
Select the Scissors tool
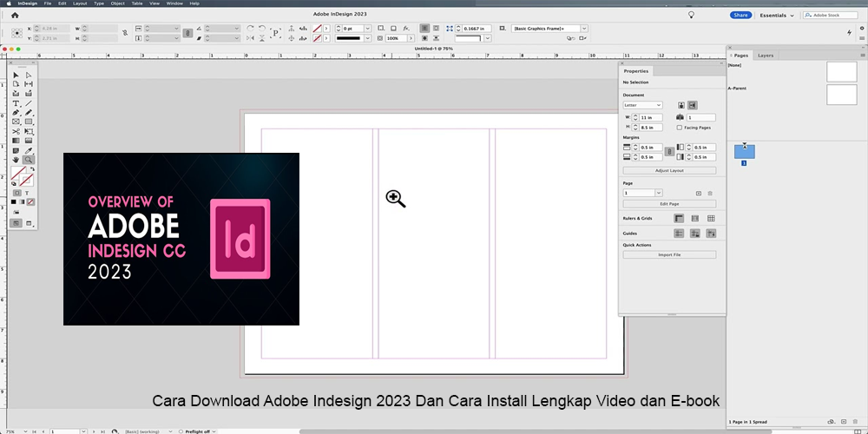[x=16, y=131]
